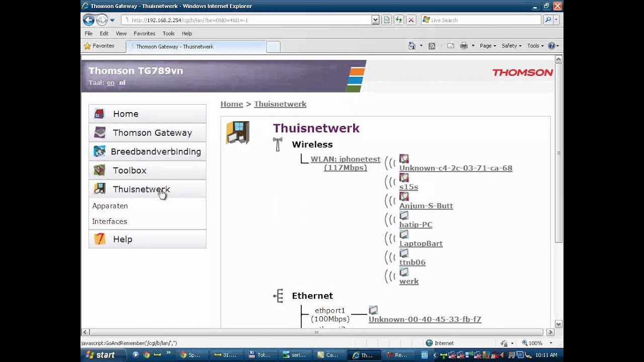Screen dimensions: 644x362
Task: Click the Live Search magnifier icon
Action: (x=548, y=20)
